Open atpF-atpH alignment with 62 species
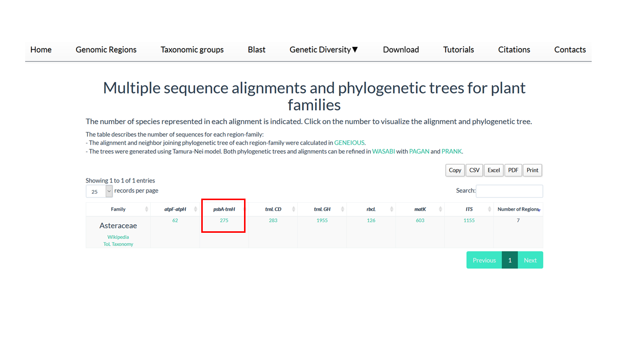The height and width of the screenshot is (362, 644). pos(175,220)
